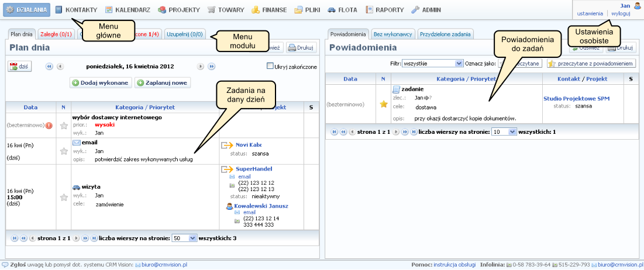Expand rows-per-page dropdown showing 50
644x270 pixels.
[x=184, y=238]
